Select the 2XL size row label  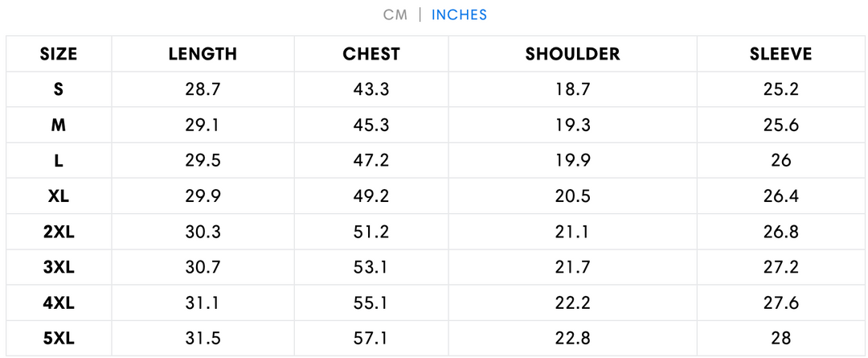59,232
